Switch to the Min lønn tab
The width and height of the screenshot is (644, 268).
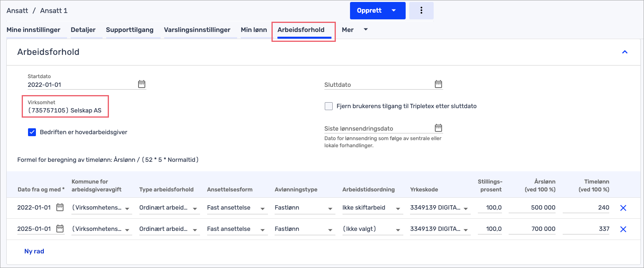(254, 30)
